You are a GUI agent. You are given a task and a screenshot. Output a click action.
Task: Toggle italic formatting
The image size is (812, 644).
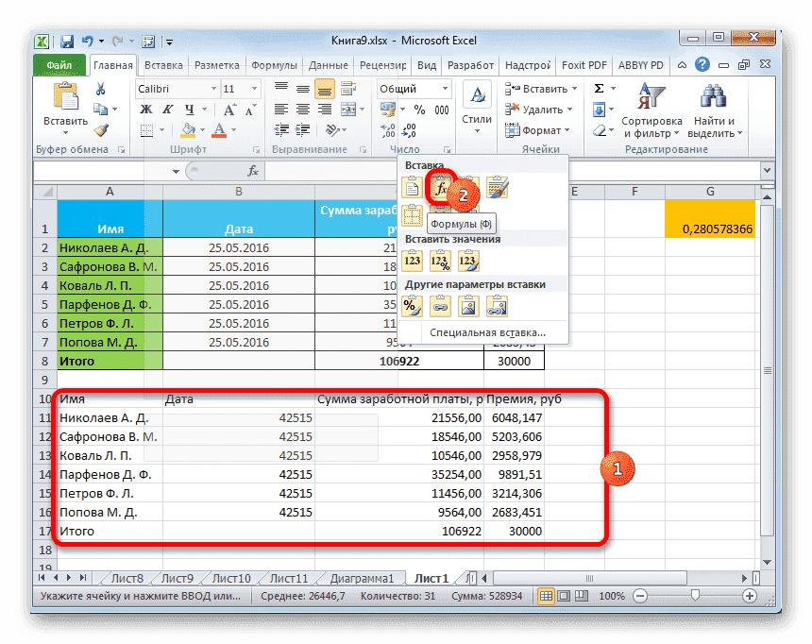click(168, 110)
